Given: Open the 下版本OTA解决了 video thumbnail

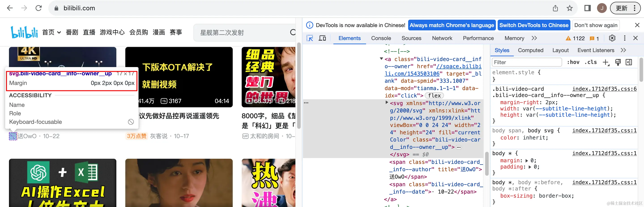Looking at the screenshot, I should point(179,77).
